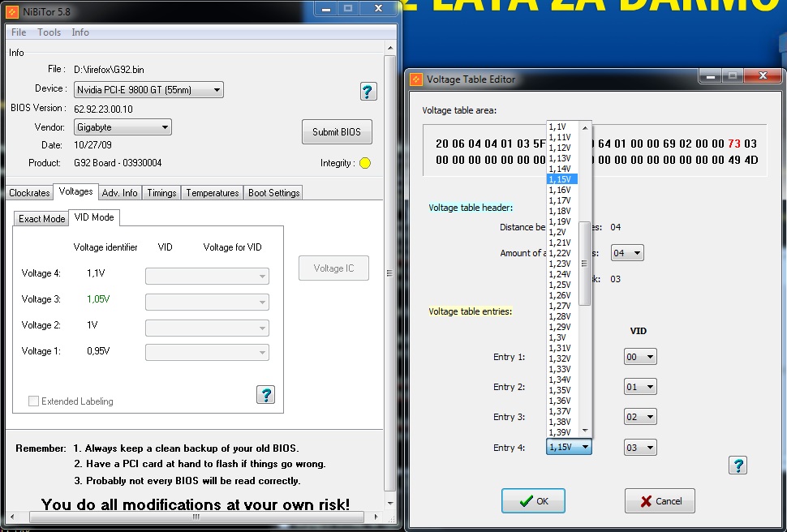Click Voltage Table Editor title bar icon
The width and height of the screenshot is (787, 532).
coord(416,79)
